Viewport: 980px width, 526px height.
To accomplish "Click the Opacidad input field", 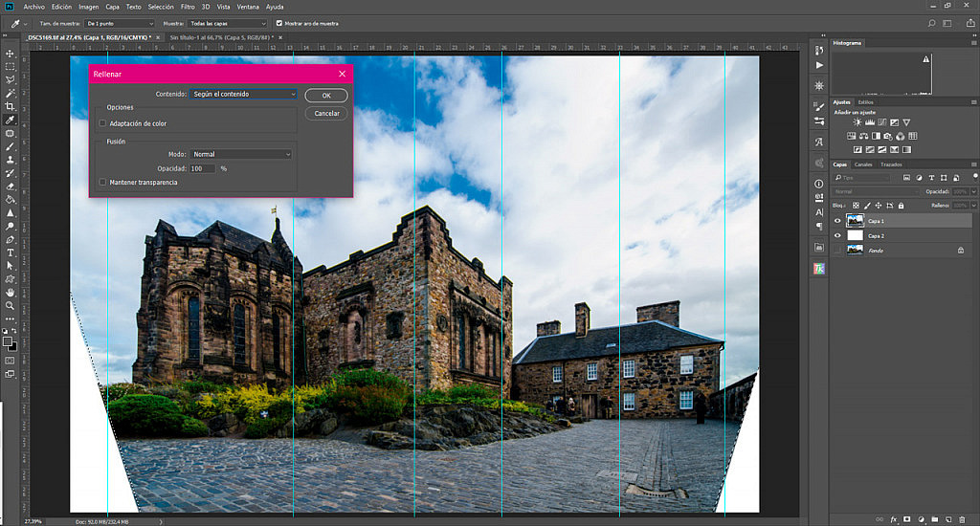I will (x=203, y=168).
